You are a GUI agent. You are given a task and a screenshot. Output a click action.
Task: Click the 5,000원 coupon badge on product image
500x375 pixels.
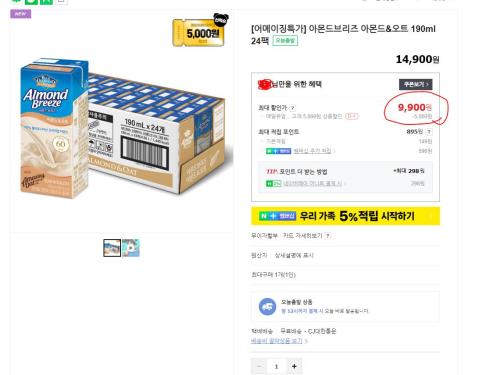click(x=199, y=33)
